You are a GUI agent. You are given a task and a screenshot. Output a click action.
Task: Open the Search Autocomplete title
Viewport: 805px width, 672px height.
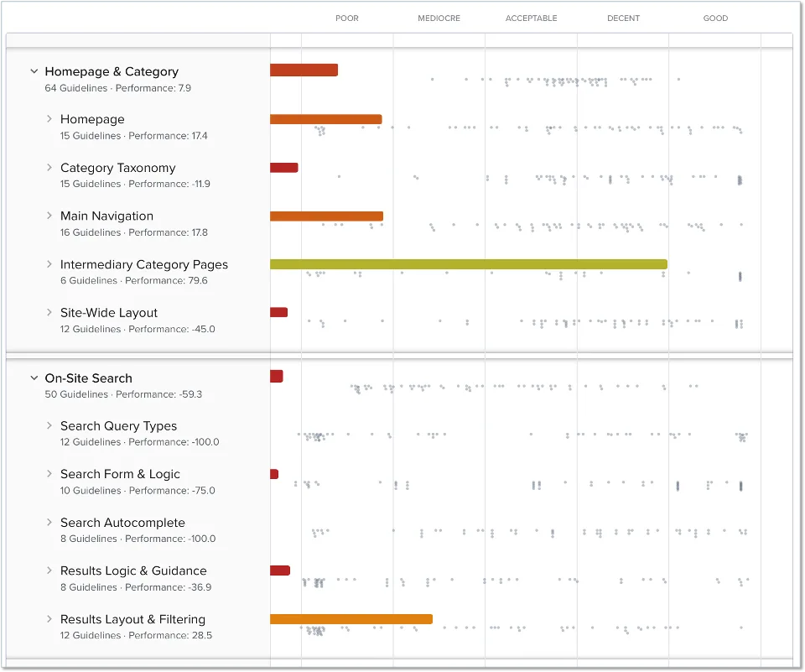122,523
